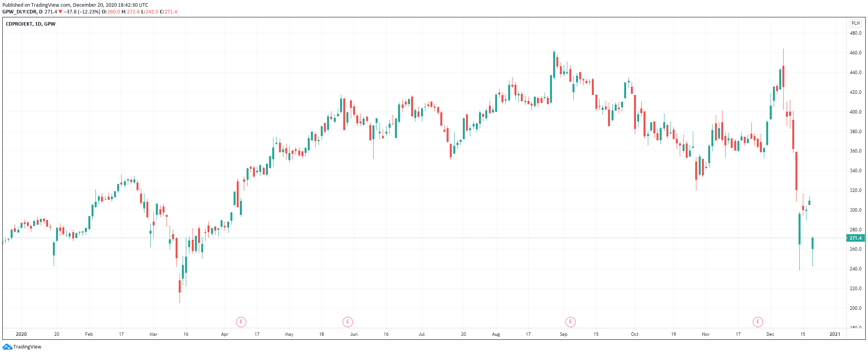Screen dimensions: 868x354
Task: Click the Apr time axis label
Action: pos(224,334)
